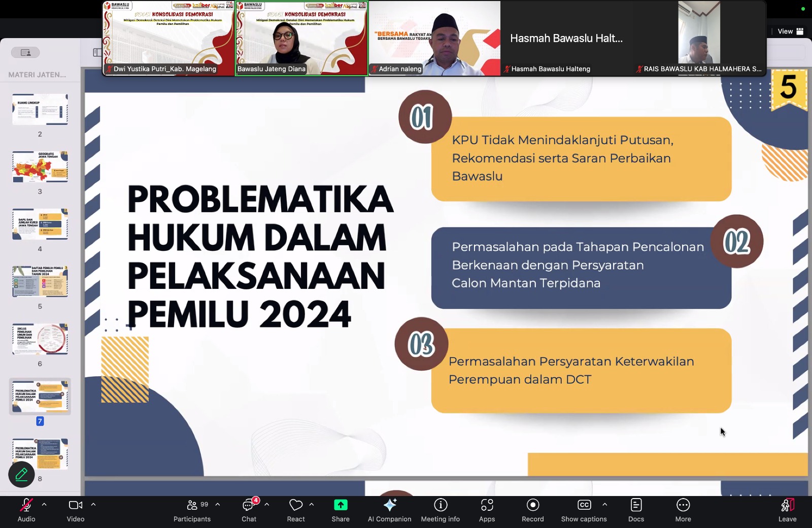Expand captions options arrow
Viewport: 812px width, 528px height.
pyautogui.click(x=604, y=505)
